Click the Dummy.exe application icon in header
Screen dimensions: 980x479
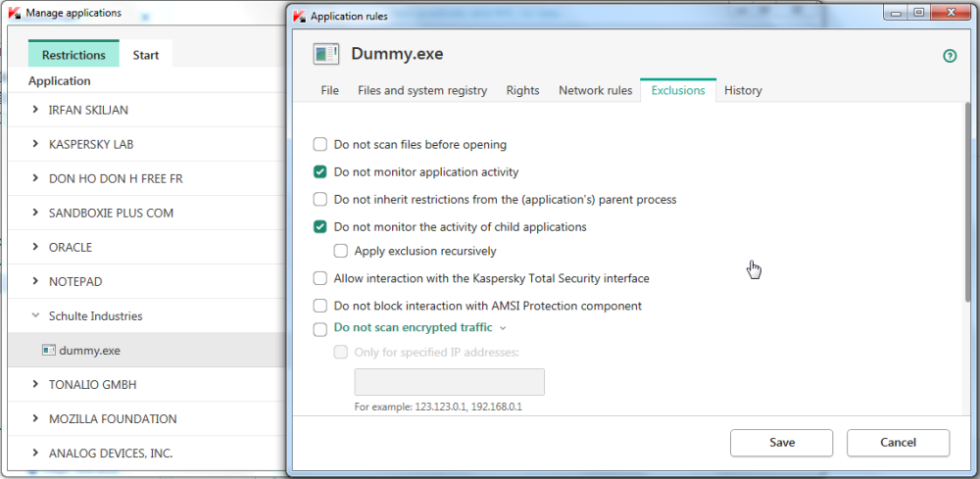(326, 55)
